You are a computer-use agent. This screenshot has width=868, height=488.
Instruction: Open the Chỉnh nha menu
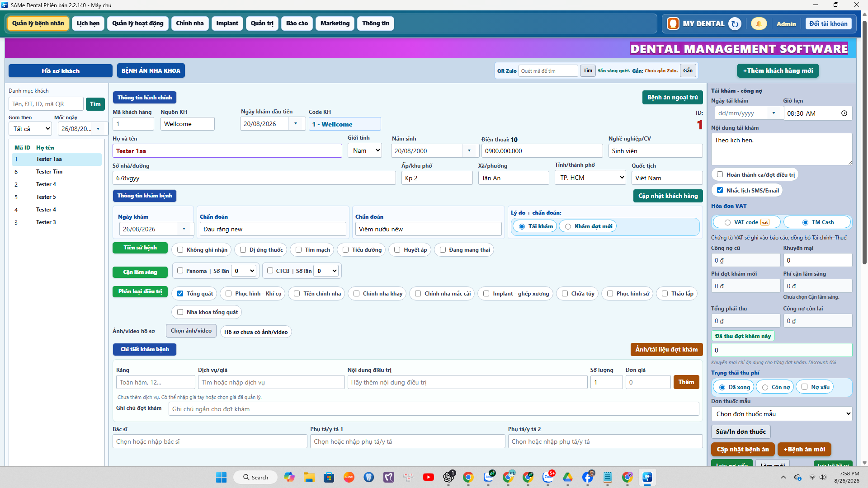(190, 23)
